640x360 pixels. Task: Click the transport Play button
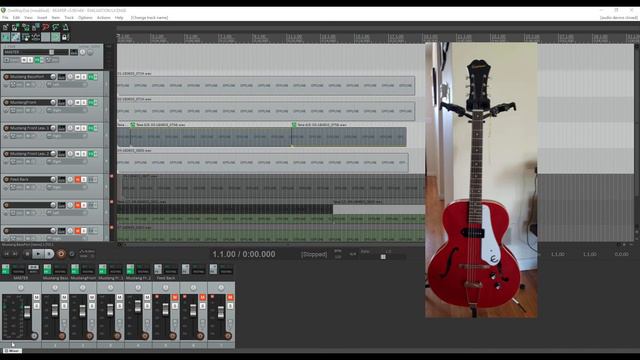tap(38, 254)
